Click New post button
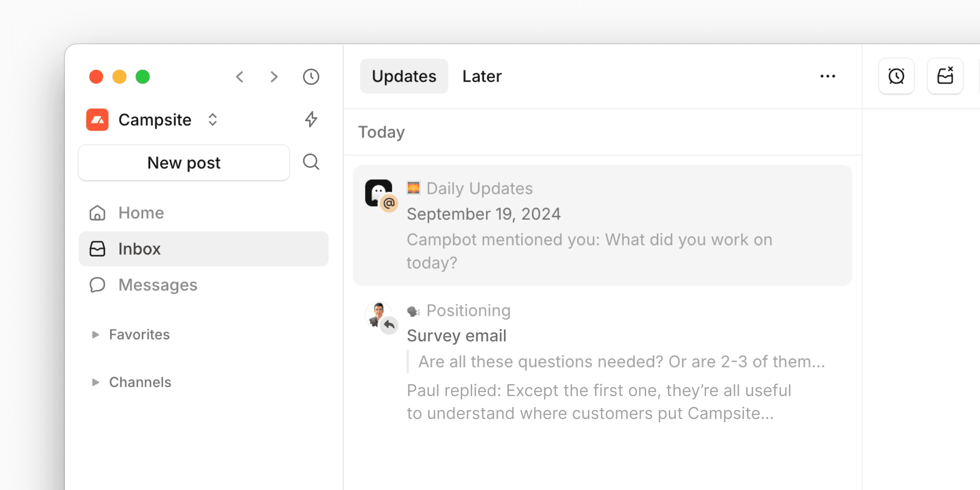980x490 pixels. point(185,163)
